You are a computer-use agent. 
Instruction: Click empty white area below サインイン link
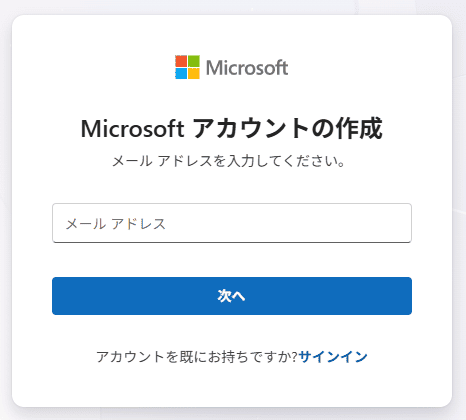tap(232, 387)
